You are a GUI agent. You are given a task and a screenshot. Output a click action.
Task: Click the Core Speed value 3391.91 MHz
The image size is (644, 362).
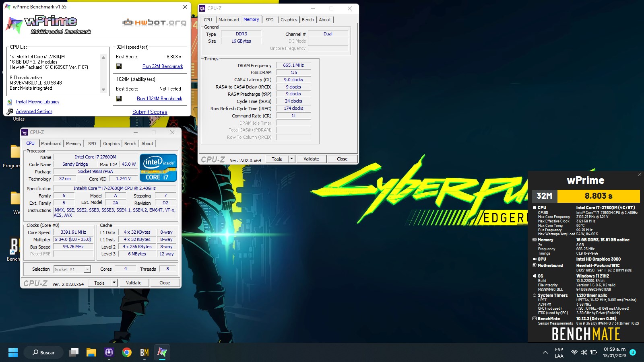click(73, 232)
